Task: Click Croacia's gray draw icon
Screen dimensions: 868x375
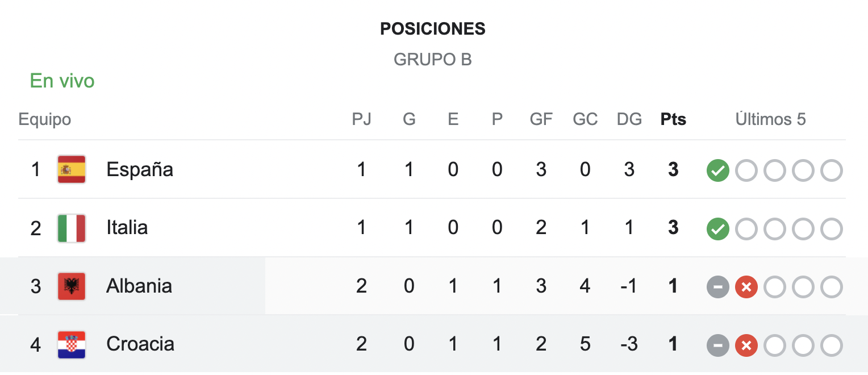Action: [717, 345]
